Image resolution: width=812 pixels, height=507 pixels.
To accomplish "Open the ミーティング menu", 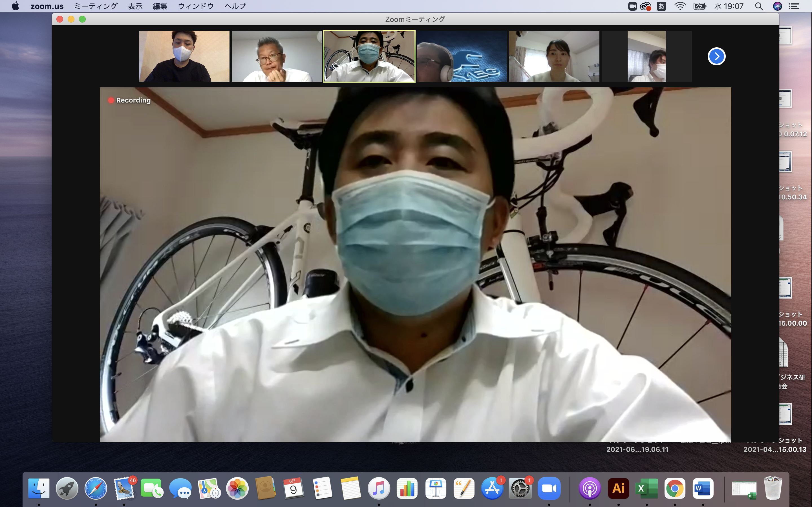I will tap(96, 6).
